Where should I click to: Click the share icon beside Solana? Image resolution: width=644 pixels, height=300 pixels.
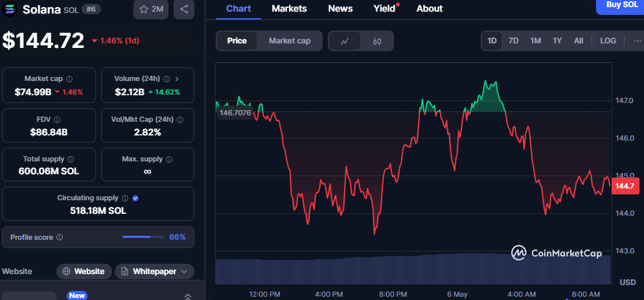coord(184,9)
